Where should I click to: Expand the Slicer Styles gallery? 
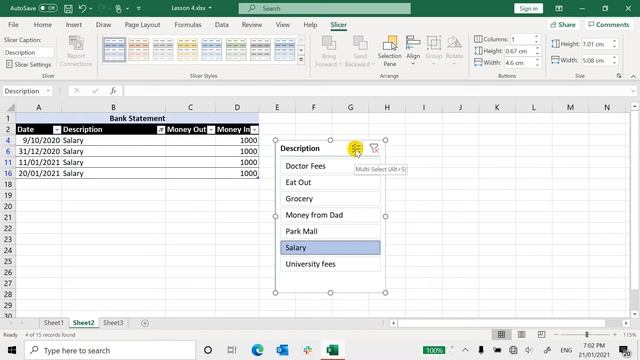point(301,60)
